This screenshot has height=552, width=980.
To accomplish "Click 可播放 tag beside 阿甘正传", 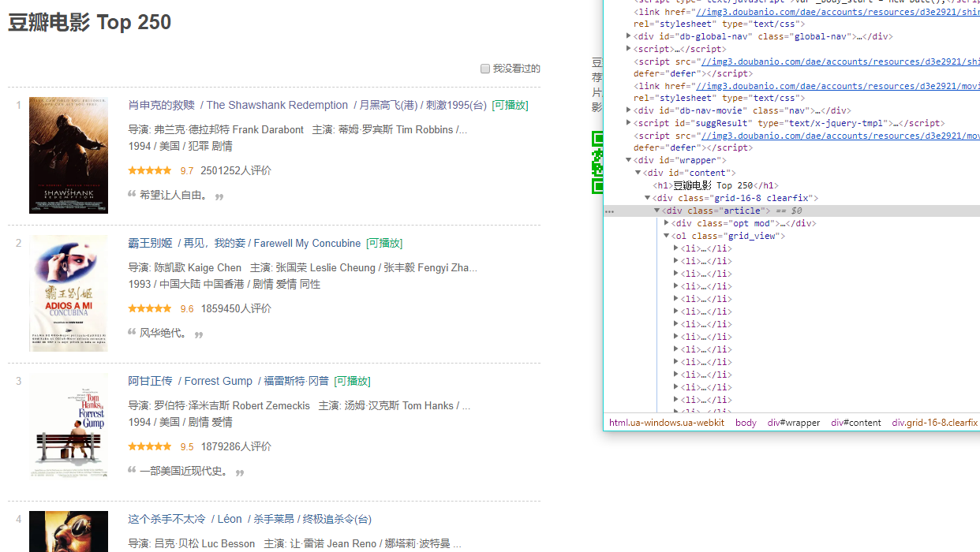I will click(x=352, y=381).
